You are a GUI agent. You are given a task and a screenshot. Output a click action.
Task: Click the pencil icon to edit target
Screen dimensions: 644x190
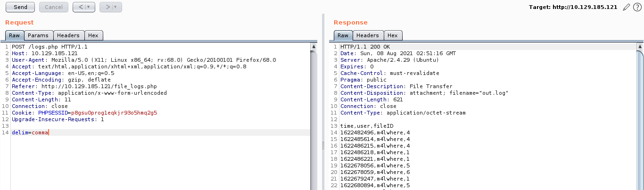[x=626, y=7]
